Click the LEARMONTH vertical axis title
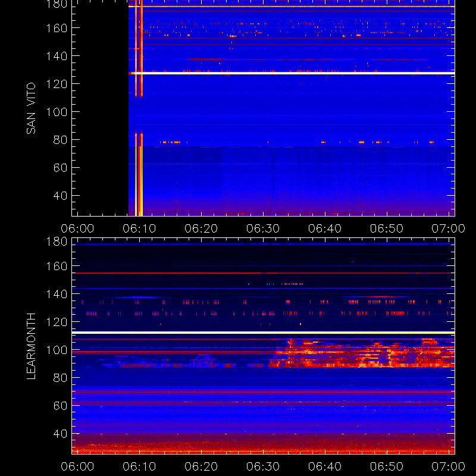Screen dimensions: 476x476 31,346
